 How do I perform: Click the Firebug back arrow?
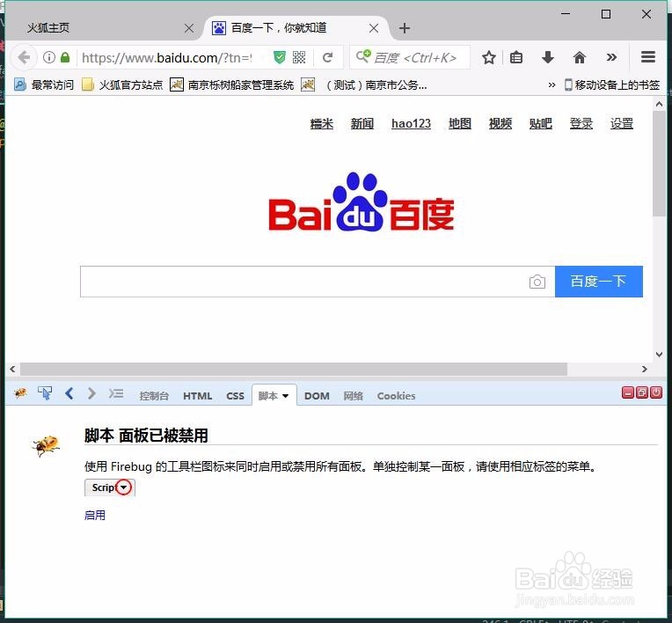click(x=69, y=393)
